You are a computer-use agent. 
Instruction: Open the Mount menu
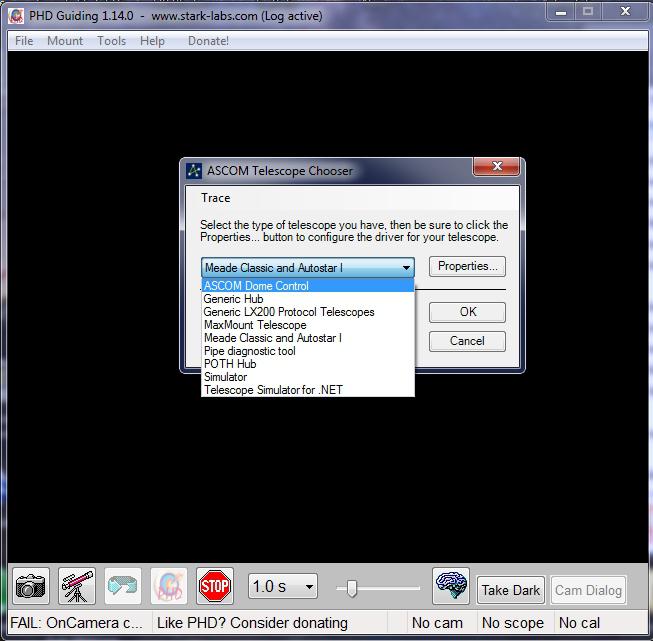[x=65, y=41]
